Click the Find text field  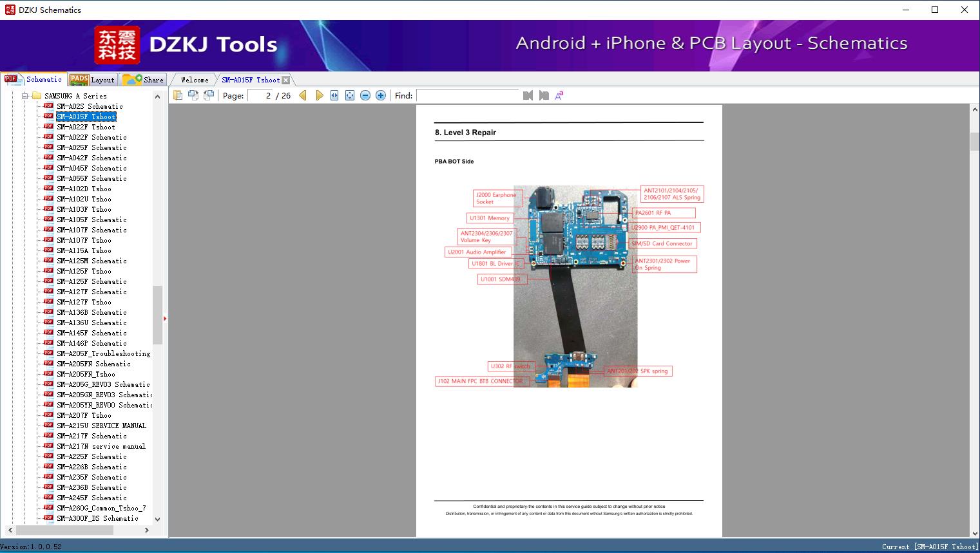[468, 95]
